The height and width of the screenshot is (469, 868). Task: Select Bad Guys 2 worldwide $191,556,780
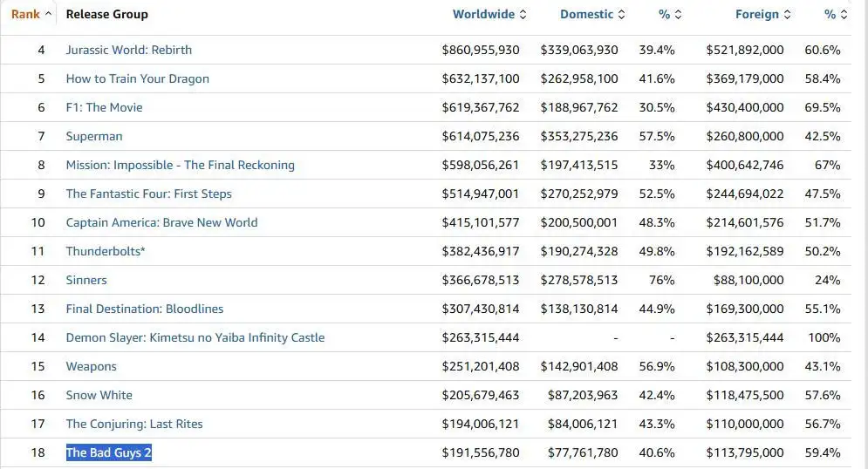point(481,452)
